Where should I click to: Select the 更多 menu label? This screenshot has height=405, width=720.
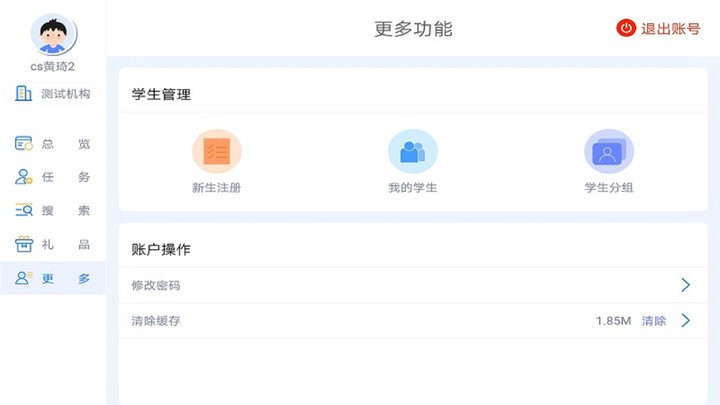pos(66,278)
